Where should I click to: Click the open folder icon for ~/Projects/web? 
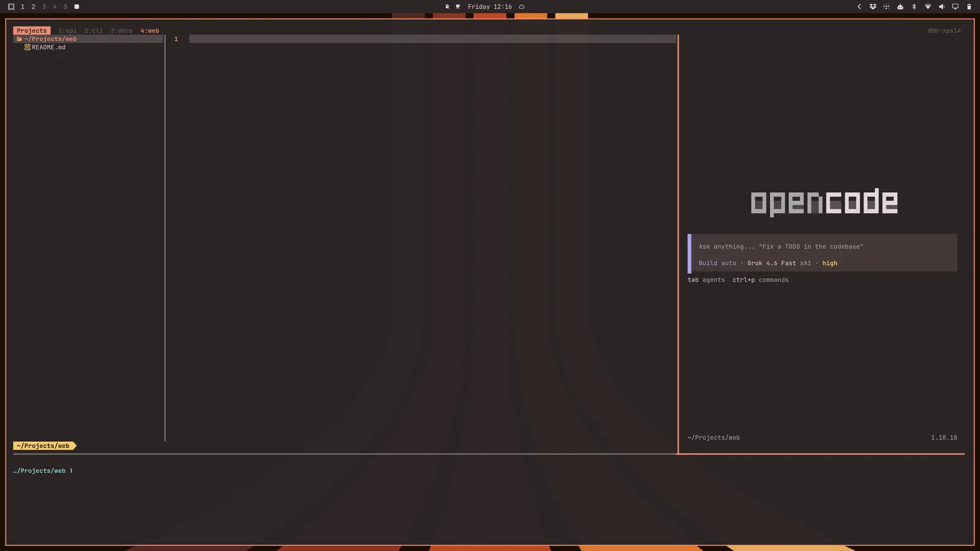click(20, 39)
